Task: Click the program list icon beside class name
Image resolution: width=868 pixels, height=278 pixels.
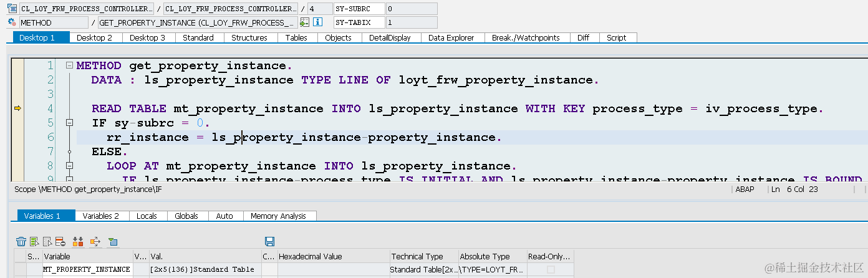Action: pos(11,9)
